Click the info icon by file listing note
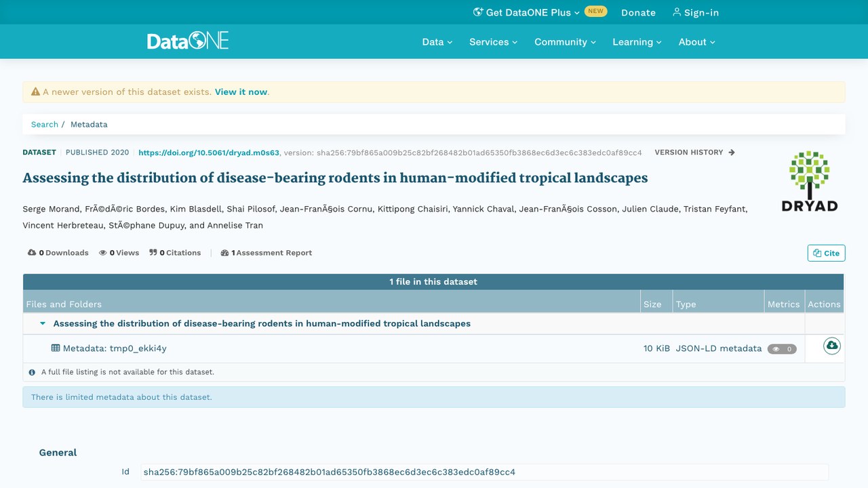 pos(32,372)
